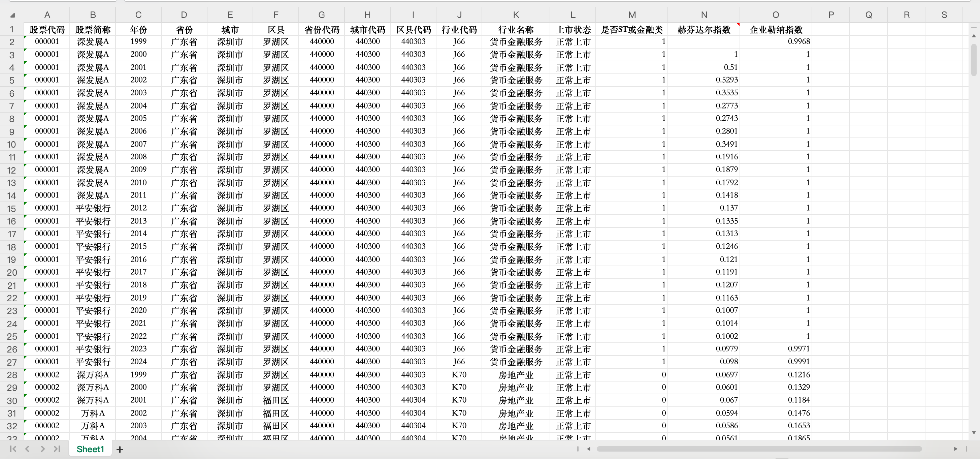Go to previous sheet using left arrow
The width and height of the screenshot is (980, 459).
(27, 449)
